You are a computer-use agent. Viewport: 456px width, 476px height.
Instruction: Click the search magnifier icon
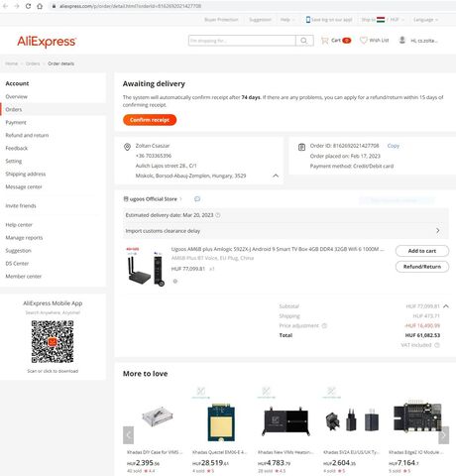point(304,41)
